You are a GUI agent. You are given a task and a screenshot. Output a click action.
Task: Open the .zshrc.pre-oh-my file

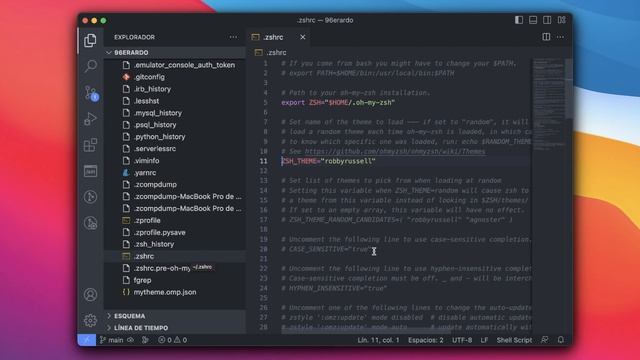(x=175, y=268)
